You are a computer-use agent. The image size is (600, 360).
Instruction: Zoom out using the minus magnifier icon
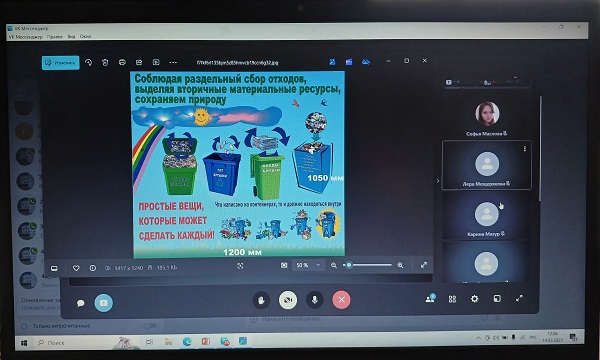click(334, 265)
